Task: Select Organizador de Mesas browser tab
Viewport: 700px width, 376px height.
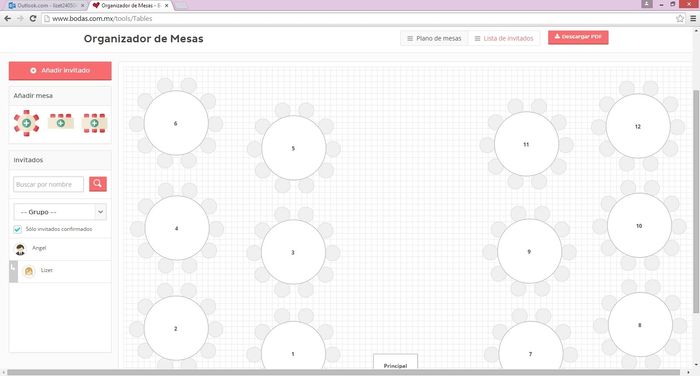Action: [x=131, y=6]
